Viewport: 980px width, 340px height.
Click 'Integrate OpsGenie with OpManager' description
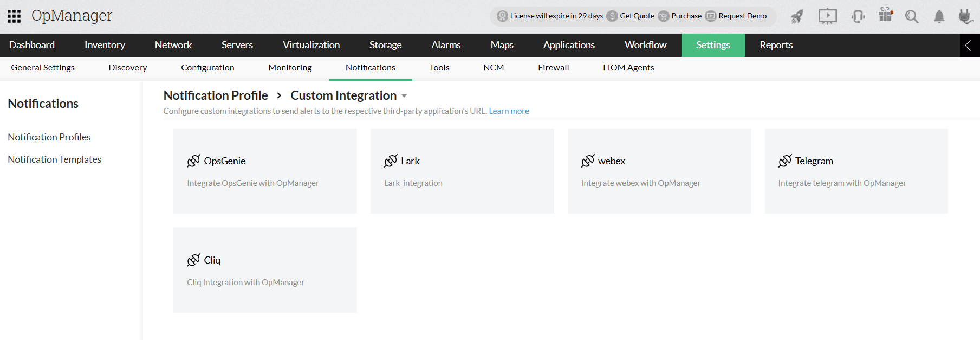point(253,183)
